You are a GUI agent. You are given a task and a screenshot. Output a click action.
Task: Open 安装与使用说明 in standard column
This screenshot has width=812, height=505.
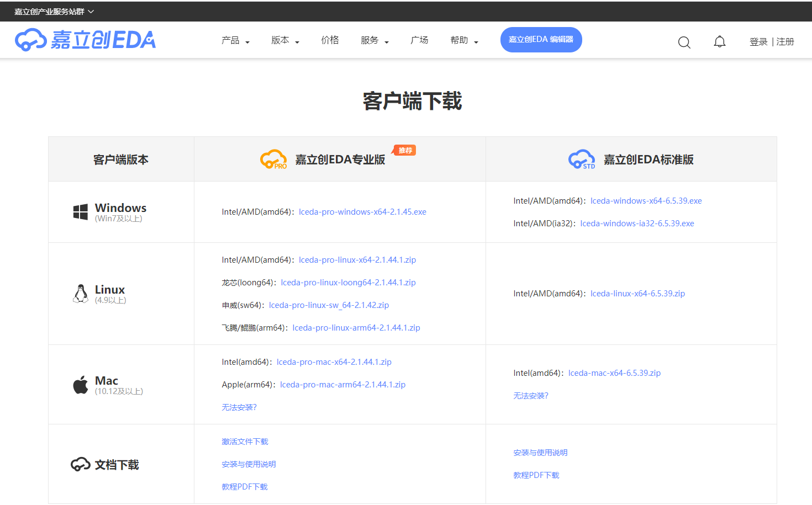coord(540,453)
